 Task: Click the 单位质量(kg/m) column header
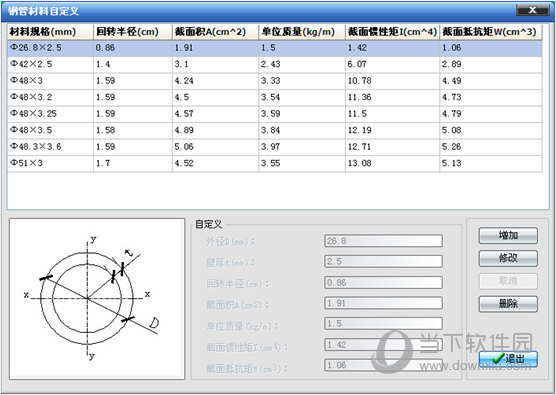click(x=302, y=32)
